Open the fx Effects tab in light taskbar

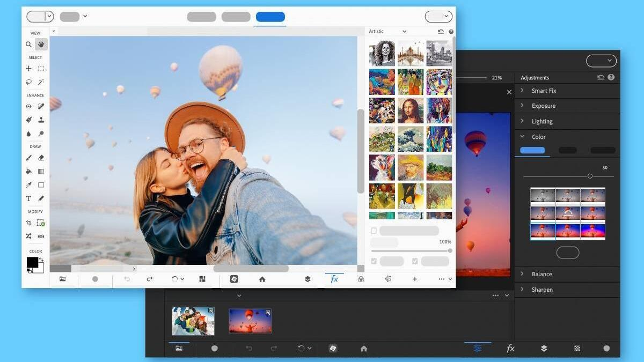334,279
